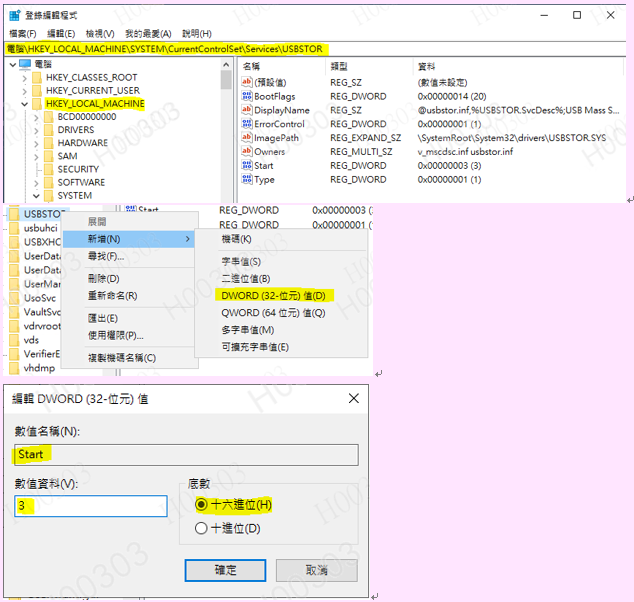
Task: Select the (預設值) default value icon
Action: coord(247,82)
